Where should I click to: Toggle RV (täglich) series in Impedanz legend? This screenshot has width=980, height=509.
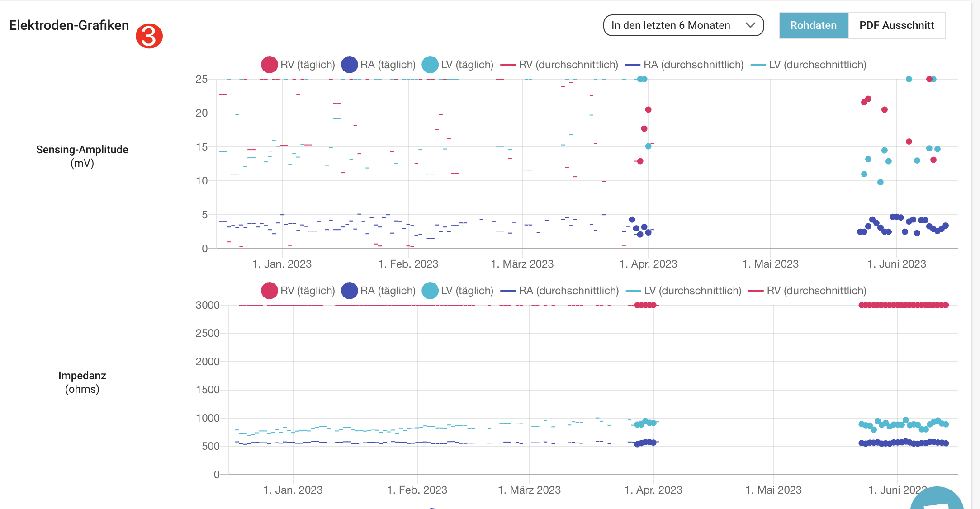click(x=298, y=291)
